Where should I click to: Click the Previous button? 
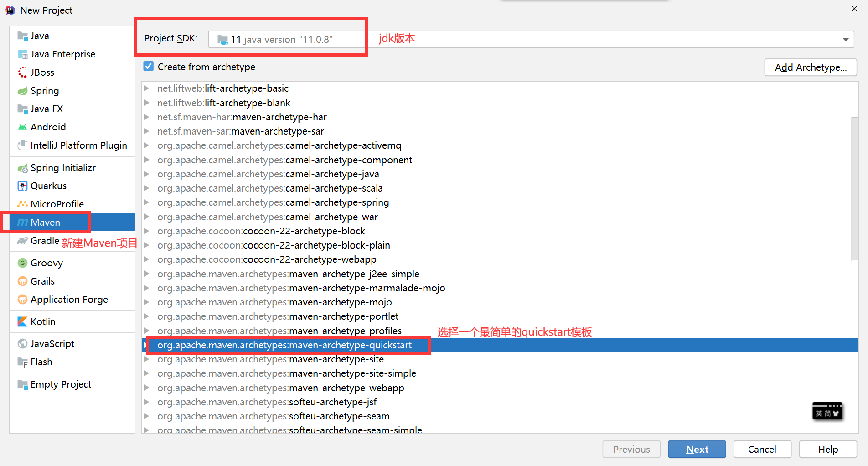click(x=631, y=449)
